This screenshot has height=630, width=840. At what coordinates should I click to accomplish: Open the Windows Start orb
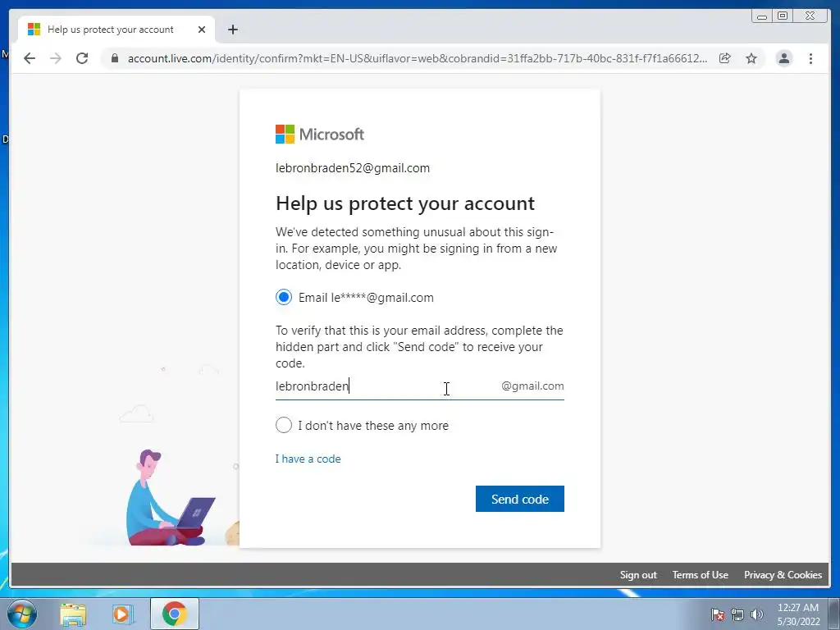click(x=22, y=614)
